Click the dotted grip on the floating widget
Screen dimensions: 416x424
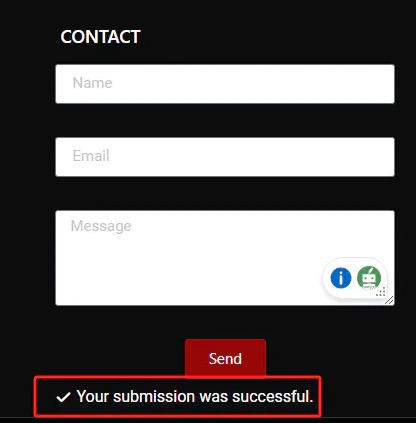coord(381,292)
